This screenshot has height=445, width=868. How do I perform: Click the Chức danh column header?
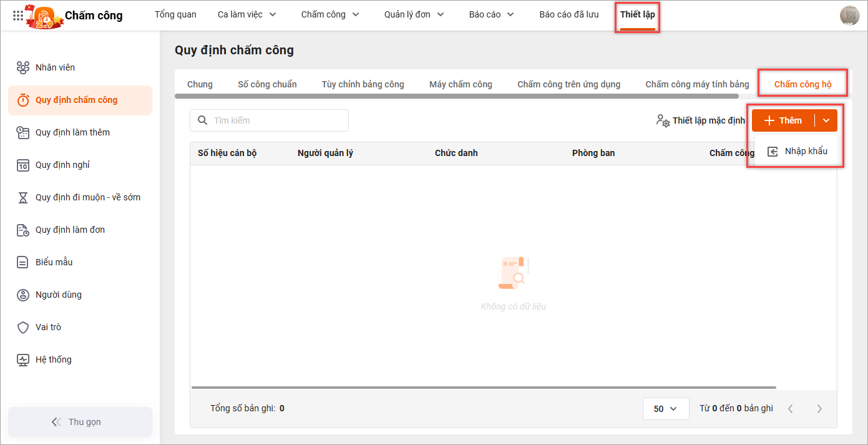tap(456, 153)
